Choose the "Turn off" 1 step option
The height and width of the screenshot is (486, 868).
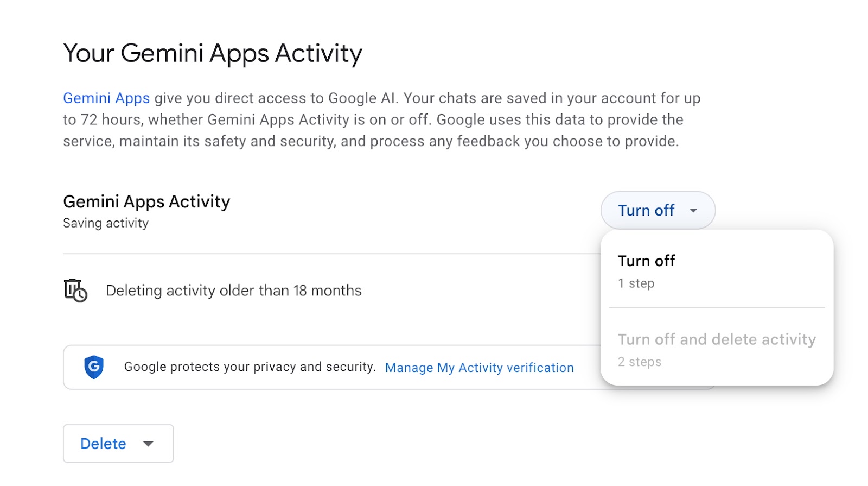click(x=647, y=261)
